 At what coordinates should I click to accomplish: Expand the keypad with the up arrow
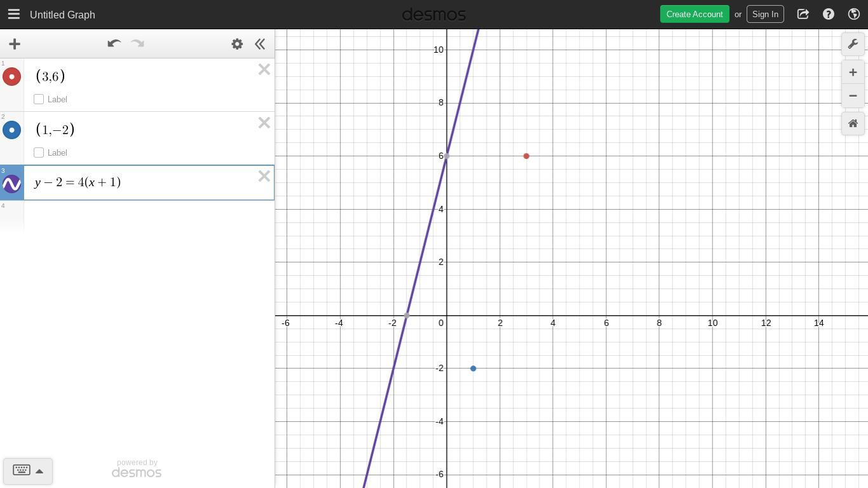pos(39,471)
